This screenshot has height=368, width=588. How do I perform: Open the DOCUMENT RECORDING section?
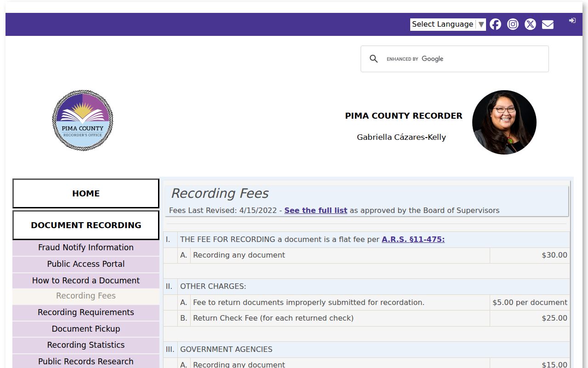click(86, 225)
